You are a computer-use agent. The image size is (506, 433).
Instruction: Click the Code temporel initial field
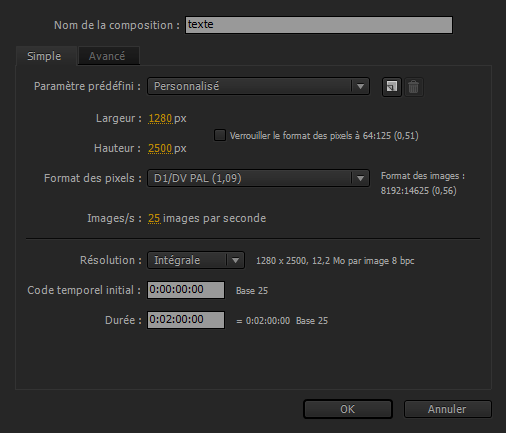[x=186, y=290]
